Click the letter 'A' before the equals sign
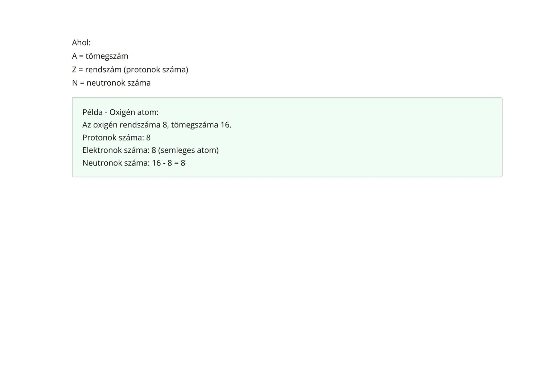Image resolution: width=554 pixels, height=392 pixels. point(74,56)
